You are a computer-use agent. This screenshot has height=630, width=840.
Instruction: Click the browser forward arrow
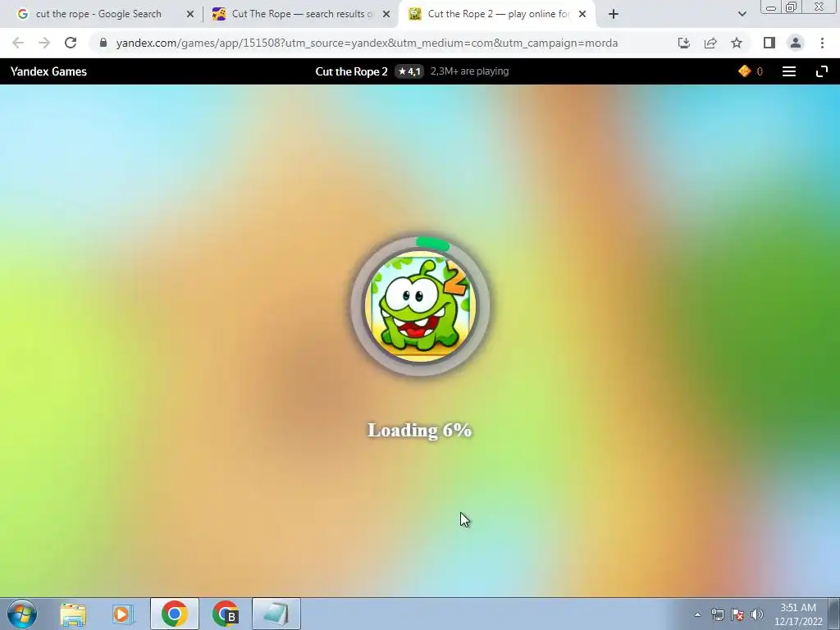44,43
